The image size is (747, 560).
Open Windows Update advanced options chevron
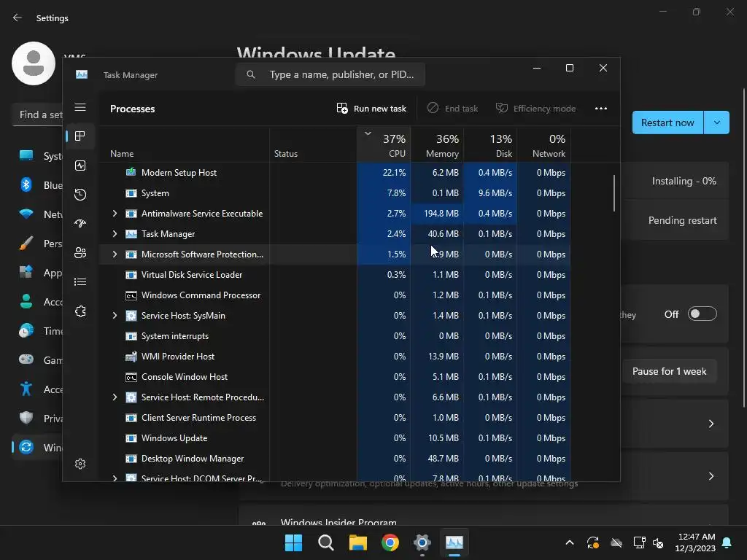point(711,476)
